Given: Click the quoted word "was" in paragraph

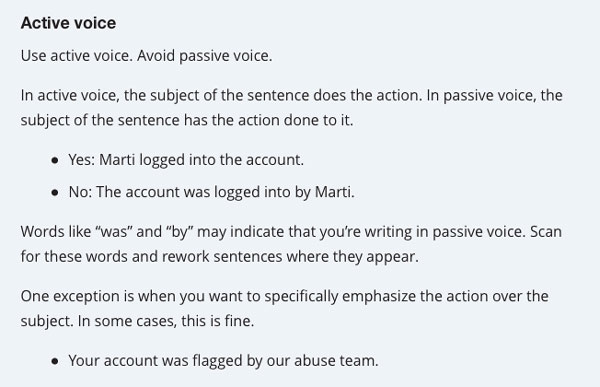Looking at the screenshot, I should click(113, 232).
